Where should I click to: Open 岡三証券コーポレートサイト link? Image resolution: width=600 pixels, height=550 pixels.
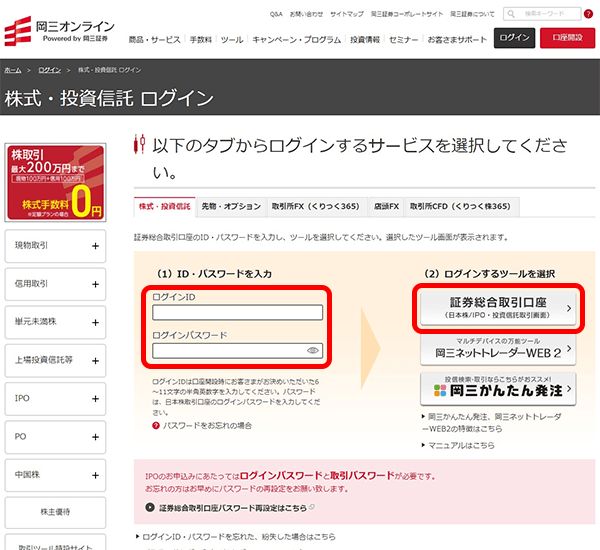[x=407, y=14]
